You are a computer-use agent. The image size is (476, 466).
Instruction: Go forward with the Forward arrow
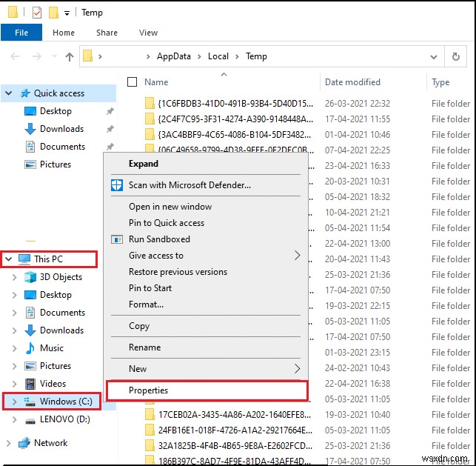coord(37,56)
